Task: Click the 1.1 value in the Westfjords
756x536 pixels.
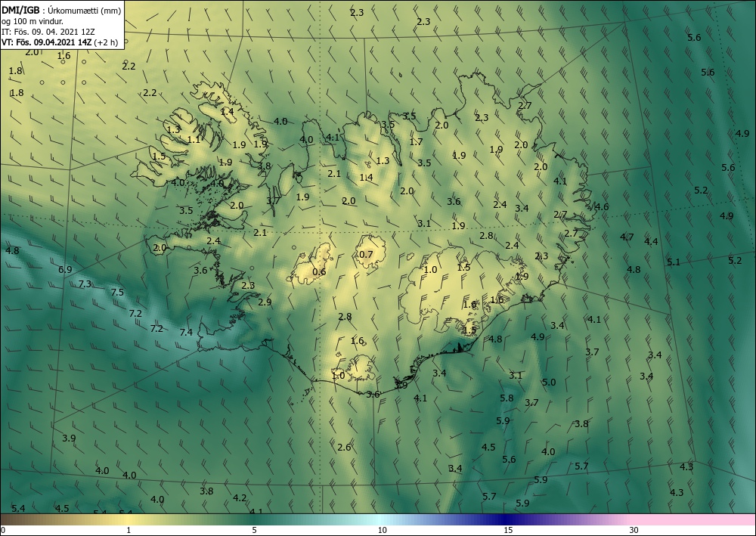Action: pos(194,140)
